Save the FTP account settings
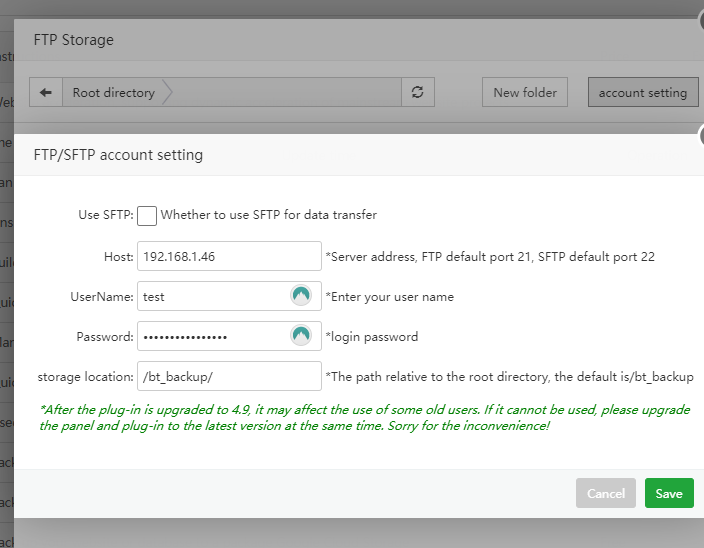 point(669,493)
